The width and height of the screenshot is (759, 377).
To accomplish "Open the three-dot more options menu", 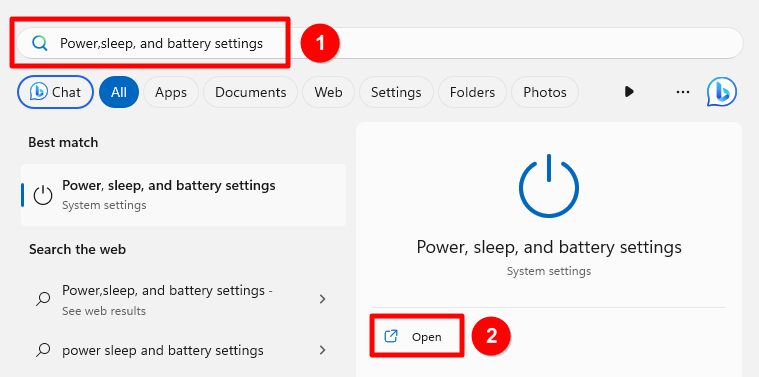I will click(x=683, y=91).
